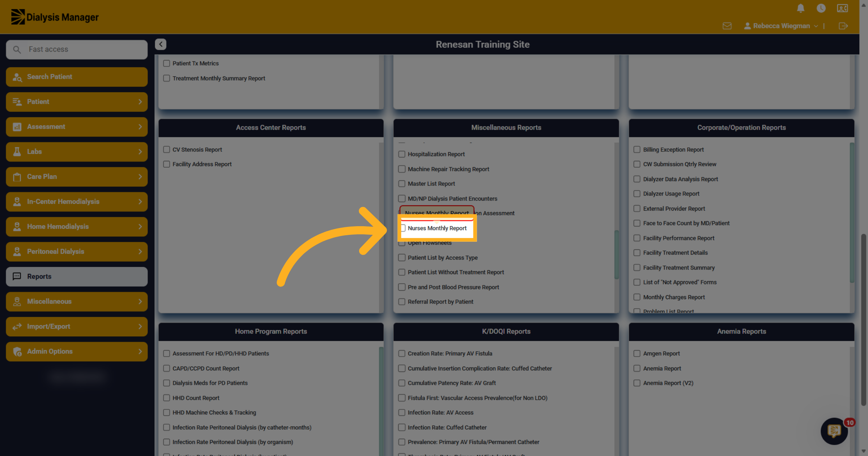868x456 pixels.
Task: Open the mail envelope icon
Action: coord(727,26)
